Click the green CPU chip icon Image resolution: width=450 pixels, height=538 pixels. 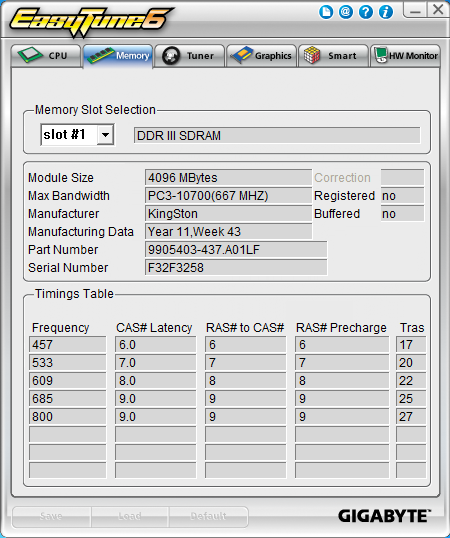(x=30, y=55)
